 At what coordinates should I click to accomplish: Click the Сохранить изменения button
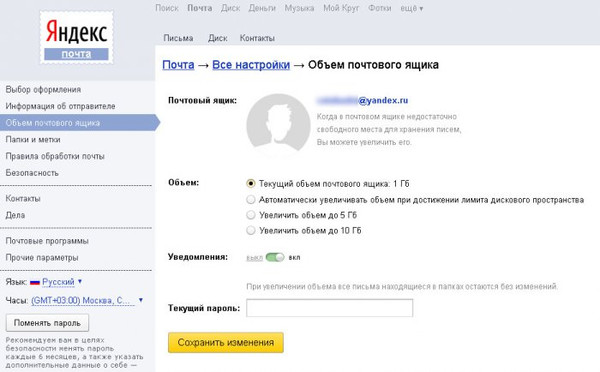226,343
